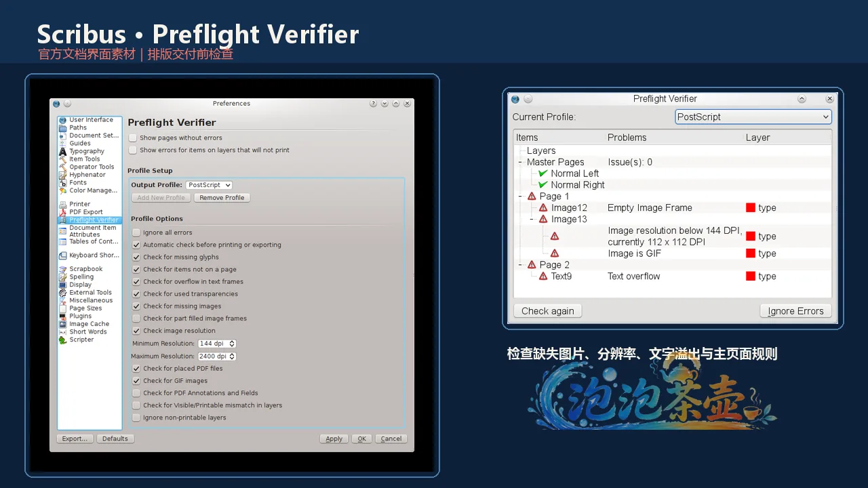868x488 pixels.
Task: Select Tables of Contents icon
Action: (x=63, y=241)
